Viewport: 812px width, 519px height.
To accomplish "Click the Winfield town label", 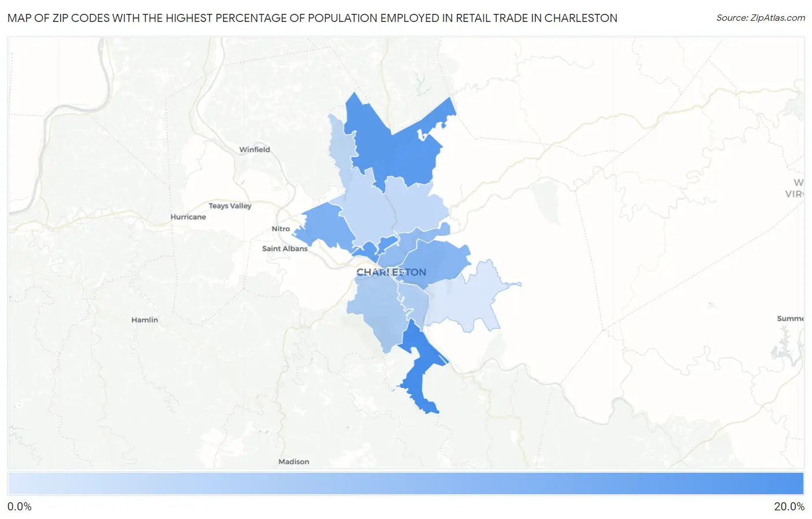I will pyautogui.click(x=255, y=150).
